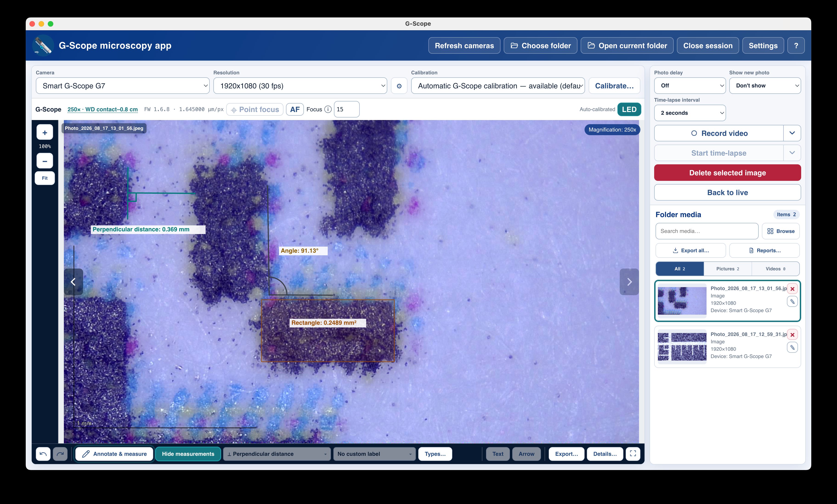
Task: Click Types... button
Action: pos(435,454)
